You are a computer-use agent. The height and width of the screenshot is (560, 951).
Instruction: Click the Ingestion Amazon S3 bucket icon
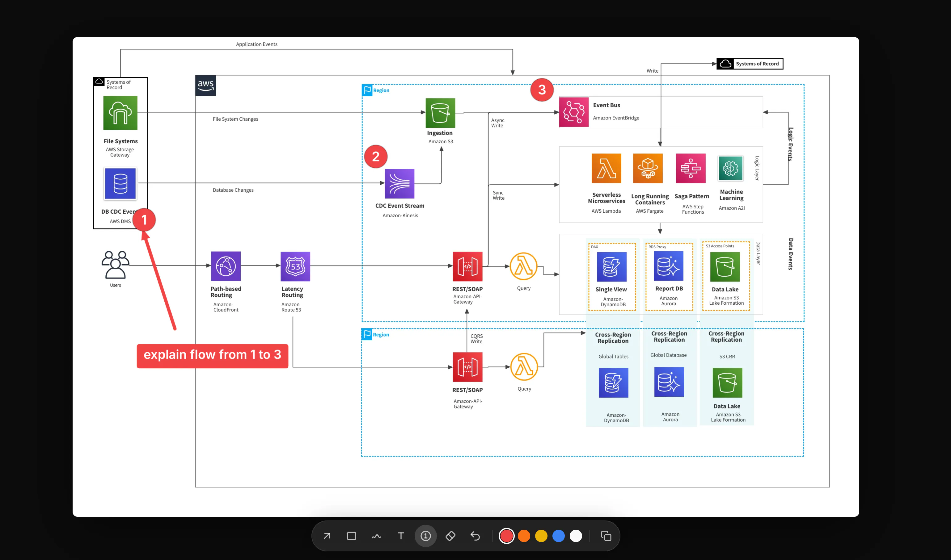click(440, 113)
